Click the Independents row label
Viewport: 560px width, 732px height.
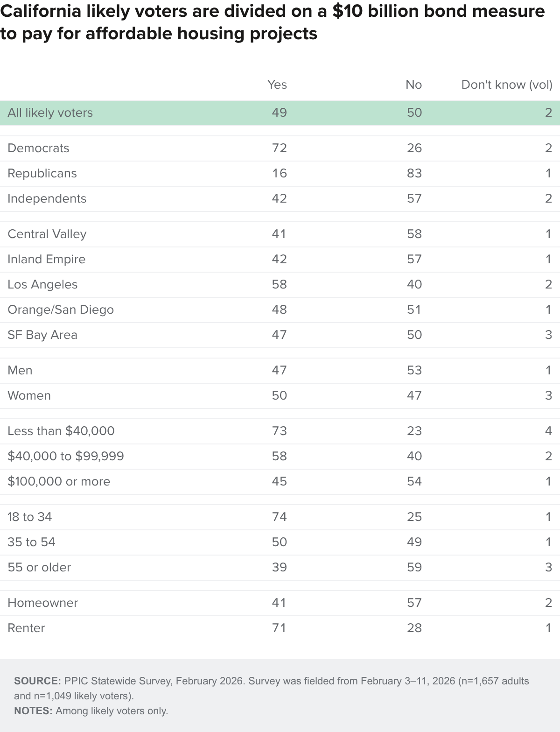pos(47,198)
